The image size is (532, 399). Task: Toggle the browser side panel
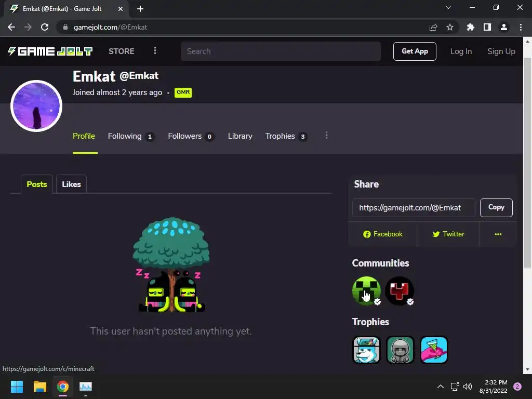pos(487,27)
